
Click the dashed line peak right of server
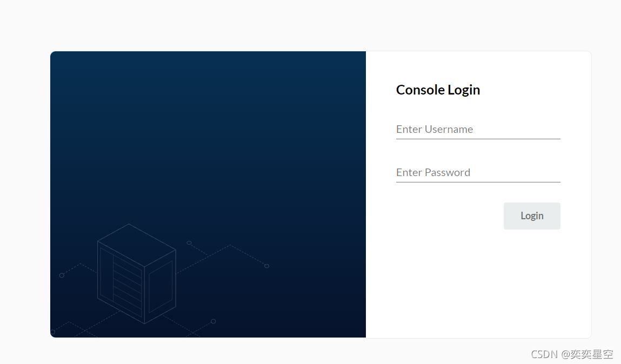tap(230, 245)
